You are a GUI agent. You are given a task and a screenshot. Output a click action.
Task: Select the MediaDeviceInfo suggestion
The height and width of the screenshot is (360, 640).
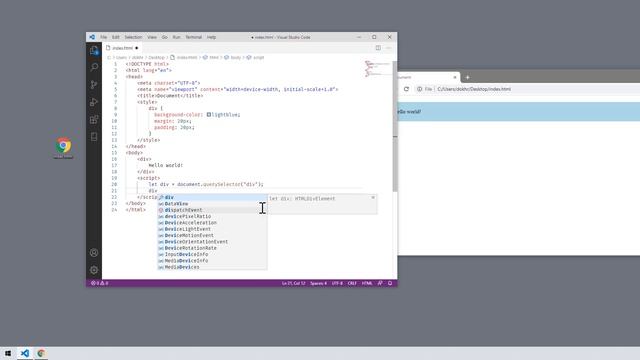point(212,261)
